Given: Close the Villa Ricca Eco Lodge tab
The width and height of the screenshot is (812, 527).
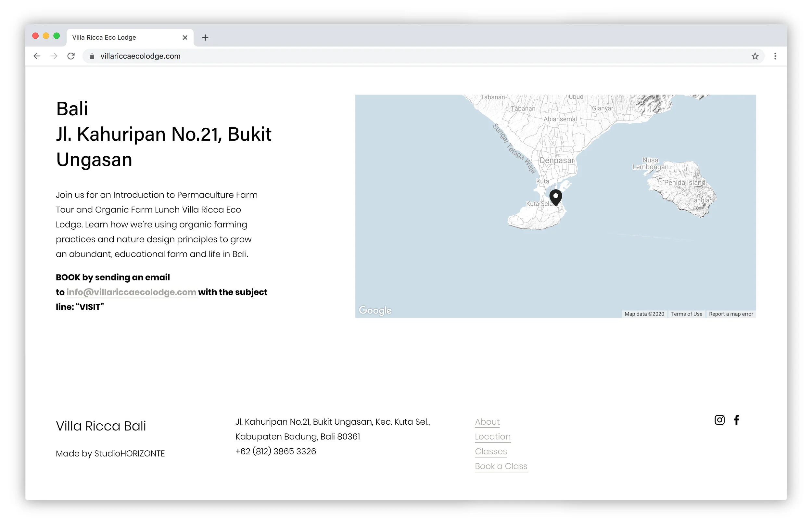Looking at the screenshot, I should click(185, 38).
